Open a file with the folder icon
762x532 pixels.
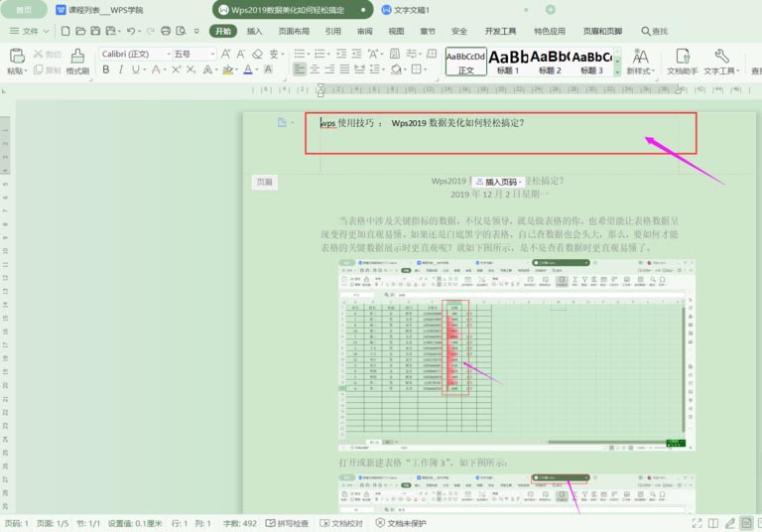pyautogui.click(x=80, y=31)
